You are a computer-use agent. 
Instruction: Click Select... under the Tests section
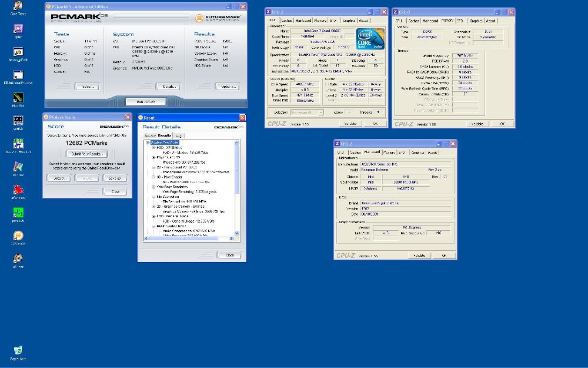87,87
